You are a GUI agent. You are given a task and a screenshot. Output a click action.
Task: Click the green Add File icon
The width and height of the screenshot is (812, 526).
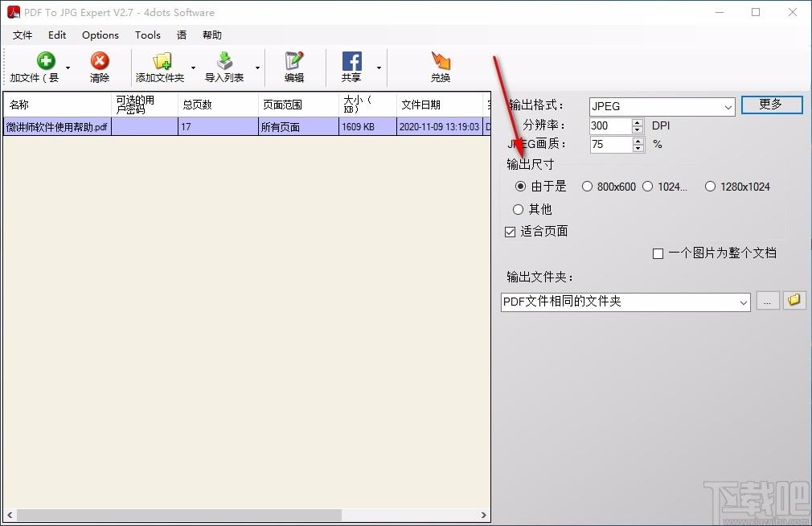click(x=46, y=61)
